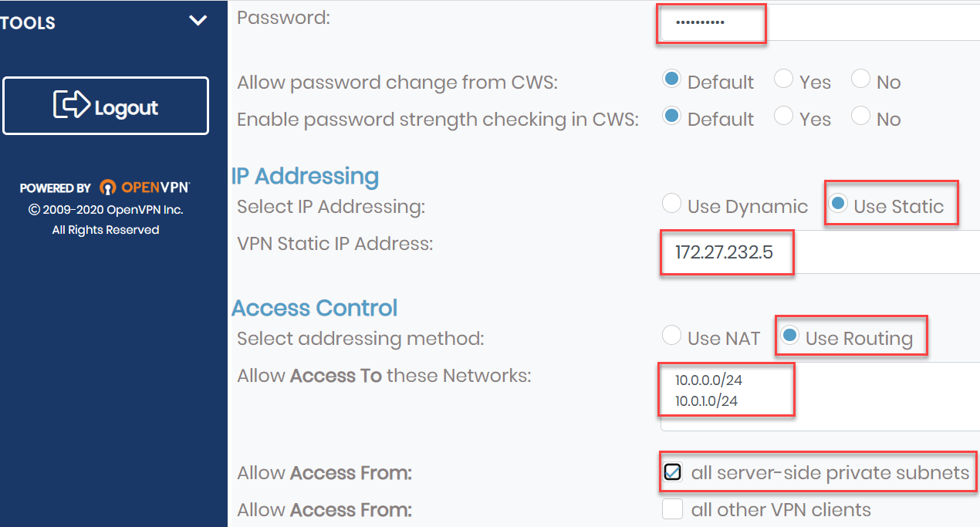Choose Use NAT addressing method
This screenshot has width=980, height=527.
click(671, 336)
